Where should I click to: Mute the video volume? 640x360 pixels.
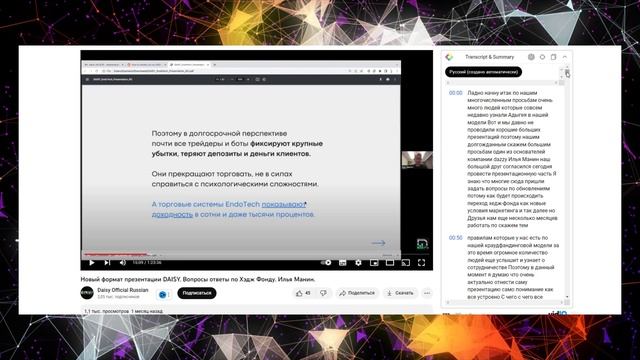pos(122,263)
